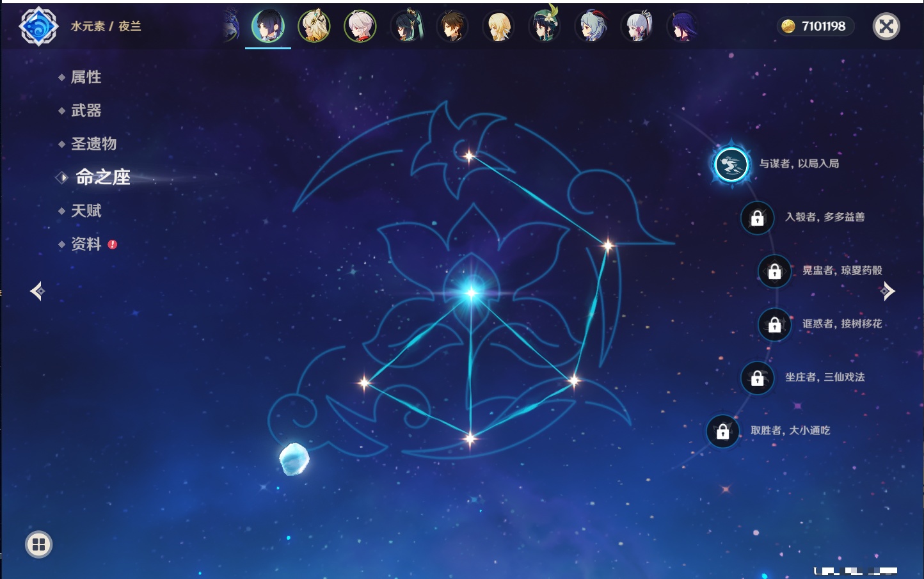Viewport: 924px width, 579px height.
Task: Click the 与谋者, 以局入局 label
Action: pyautogui.click(x=799, y=164)
